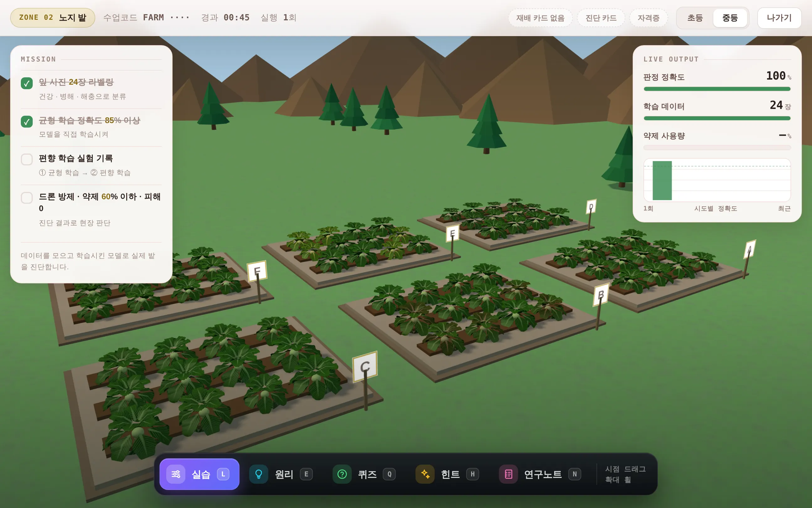Click the 시도별 정확도 chart label
812x508 pixels.
click(x=716, y=209)
